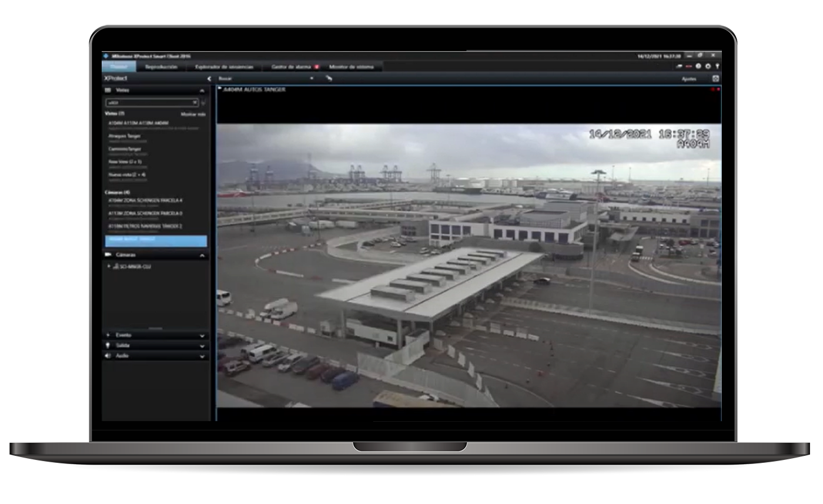Image resolution: width=823 pixels, height=504 pixels.
Task: Click the small icon beside search box
Action: point(203,103)
